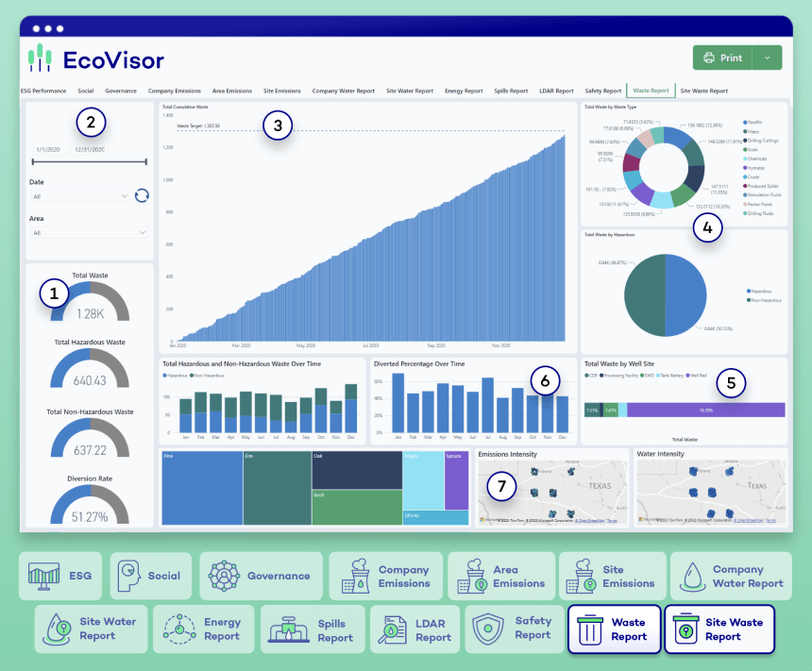Click the Safety Report shield tile
812x671 pixels.
(514, 629)
